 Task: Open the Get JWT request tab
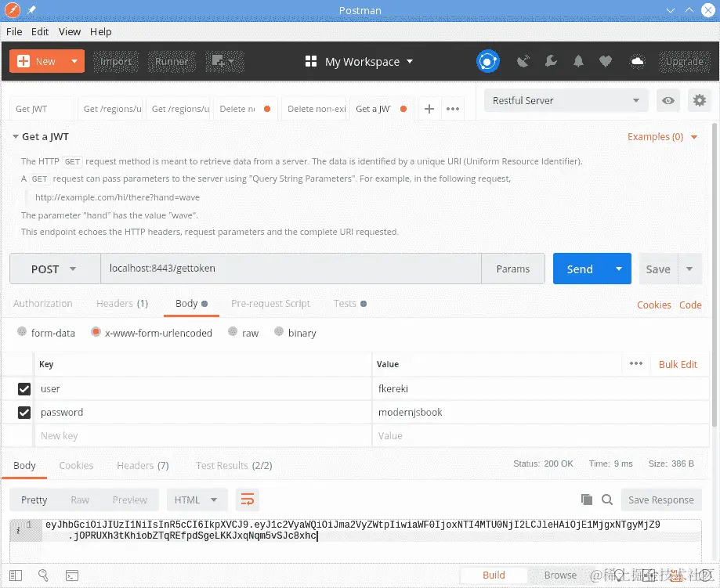click(42, 109)
